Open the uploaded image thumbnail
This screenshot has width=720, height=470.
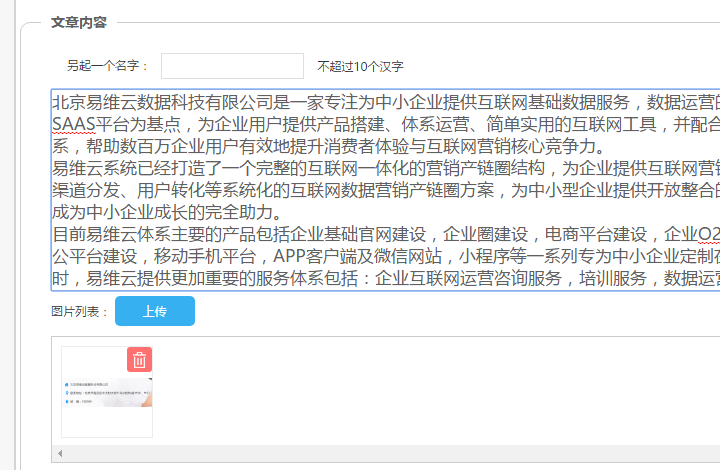106,400
